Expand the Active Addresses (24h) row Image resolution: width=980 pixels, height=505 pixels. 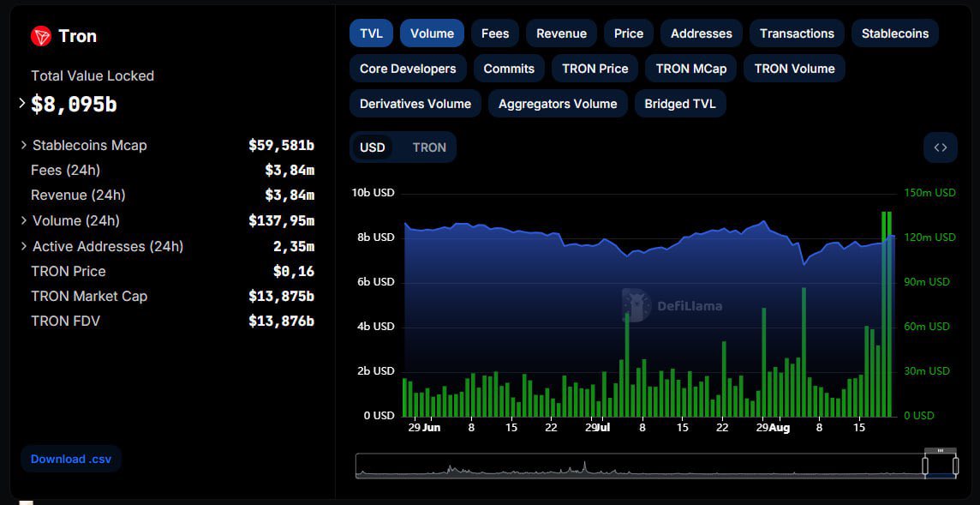pos(24,246)
